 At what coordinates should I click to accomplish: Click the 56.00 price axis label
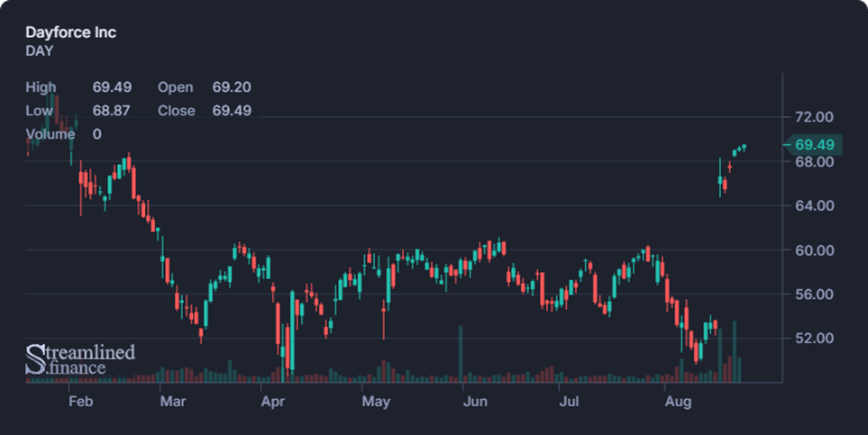[814, 294]
